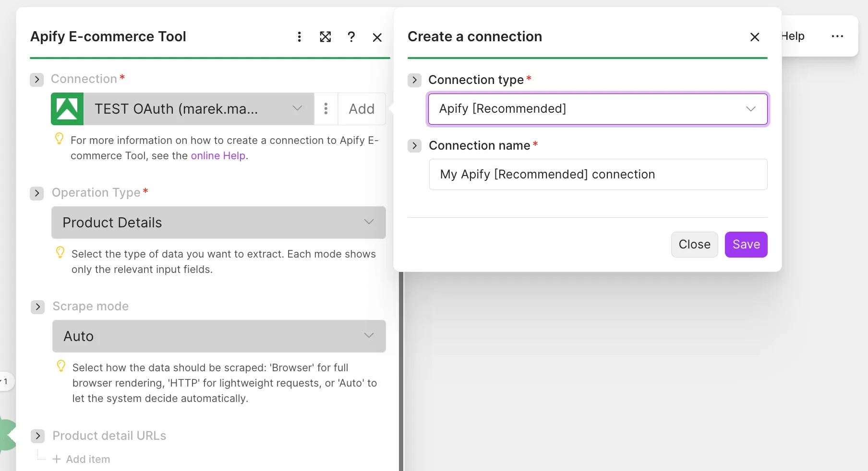This screenshot has height=471, width=868.
Task: Close the Create a connection dialog
Action: click(755, 37)
